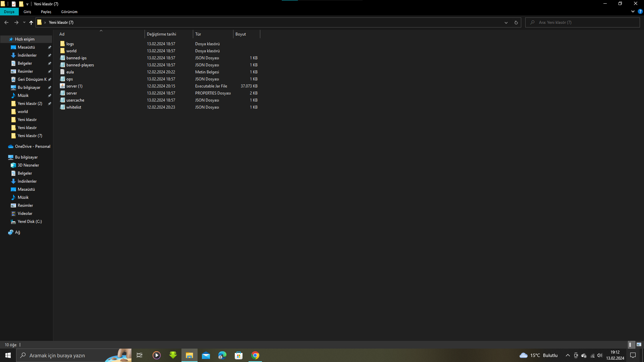Show hidden system tray icons
This screenshot has height=362, width=644.
click(568, 355)
